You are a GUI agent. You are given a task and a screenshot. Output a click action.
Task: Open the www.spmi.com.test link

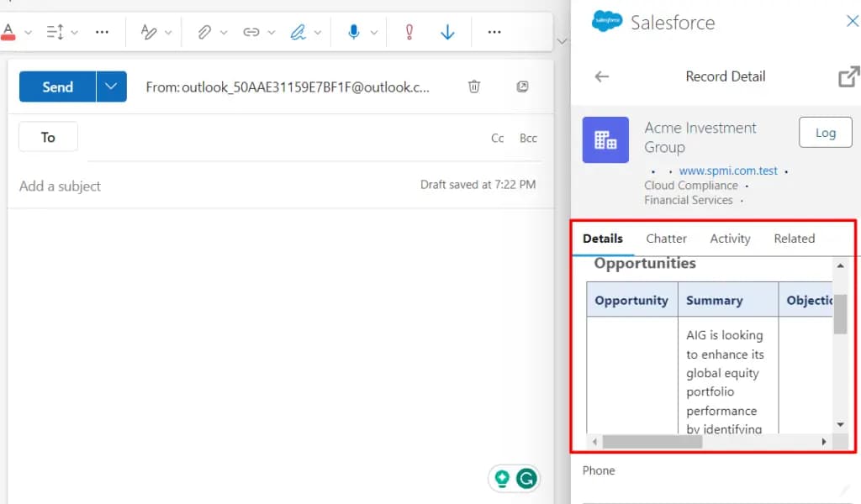point(728,171)
